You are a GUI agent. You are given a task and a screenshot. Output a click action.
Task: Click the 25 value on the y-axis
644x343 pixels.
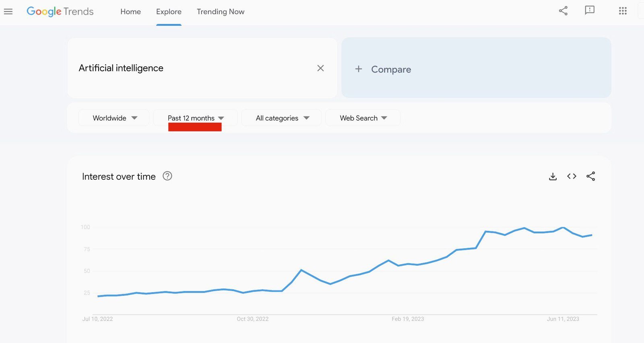(87, 293)
